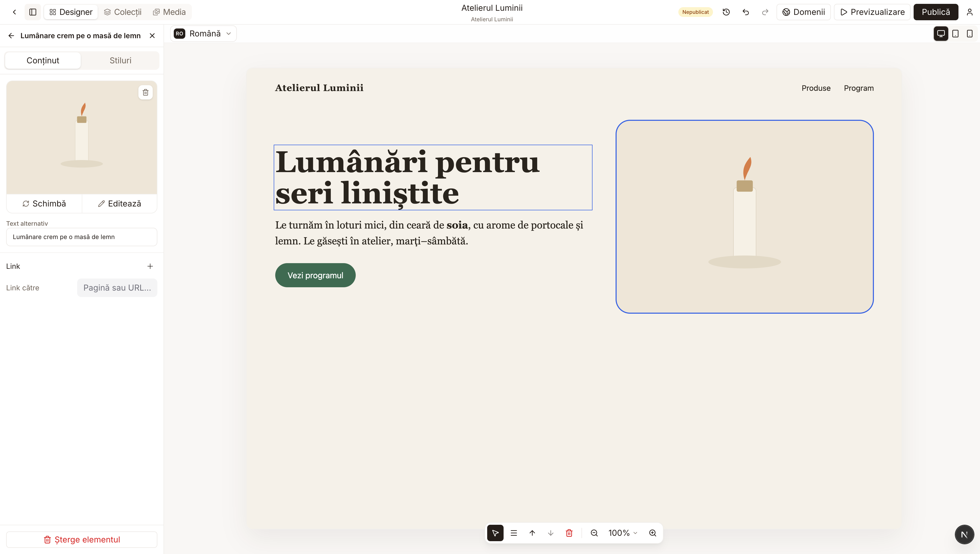Open version history clock icon
Screen dimensions: 980x554
point(726,12)
